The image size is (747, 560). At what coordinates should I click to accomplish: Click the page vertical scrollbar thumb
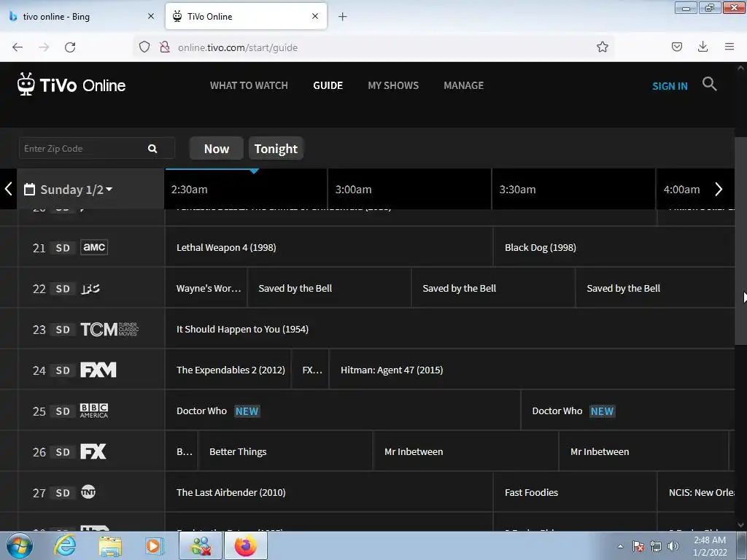pyautogui.click(x=740, y=241)
